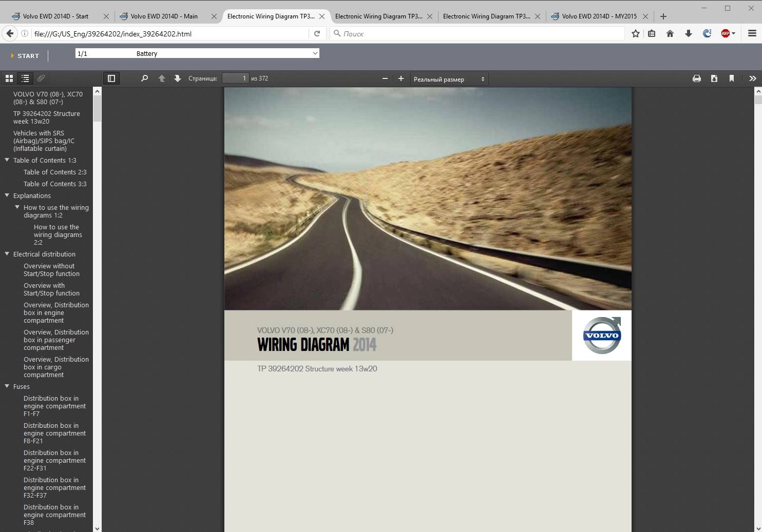Collapse the Fuses outline section
Image resolution: width=762 pixels, height=532 pixels.
click(x=7, y=386)
